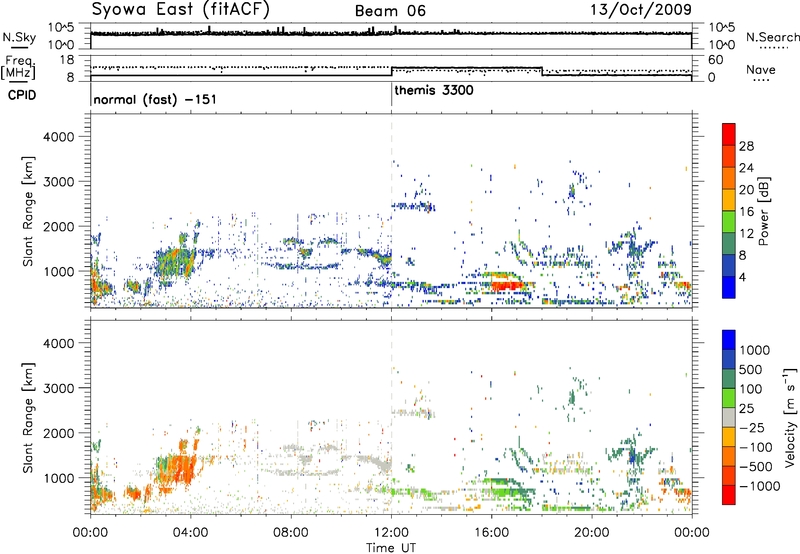
Task: Click the Slant Range label of velocity panel
Action: (28, 417)
